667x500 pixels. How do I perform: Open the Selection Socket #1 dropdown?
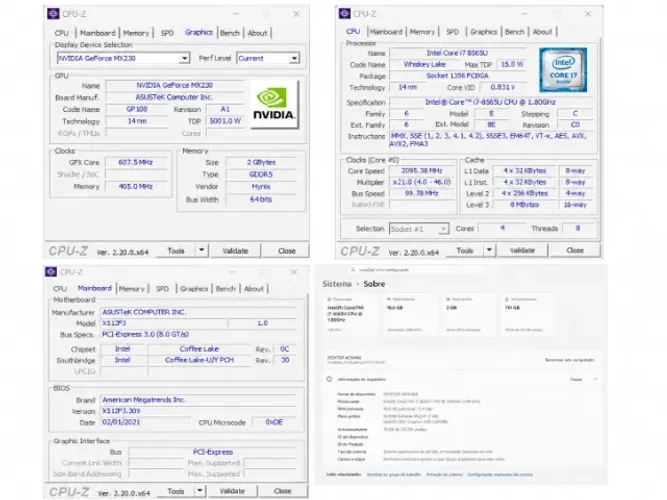pyautogui.click(x=419, y=229)
